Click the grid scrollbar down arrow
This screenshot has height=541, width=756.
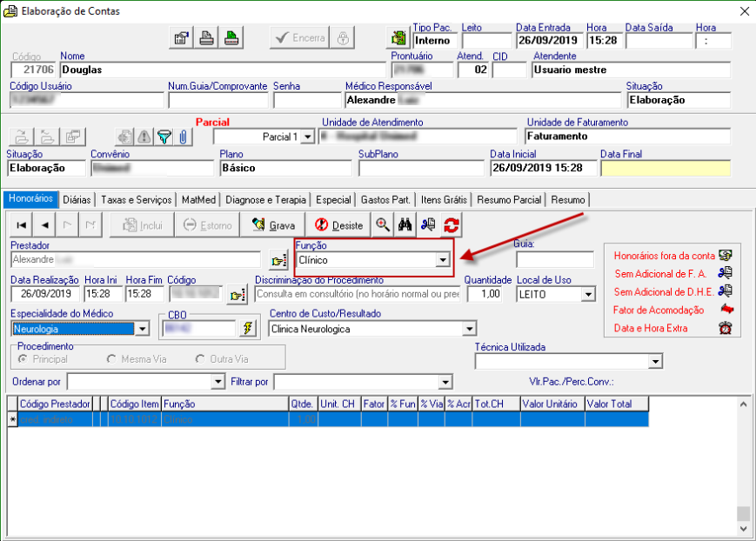click(x=743, y=529)
